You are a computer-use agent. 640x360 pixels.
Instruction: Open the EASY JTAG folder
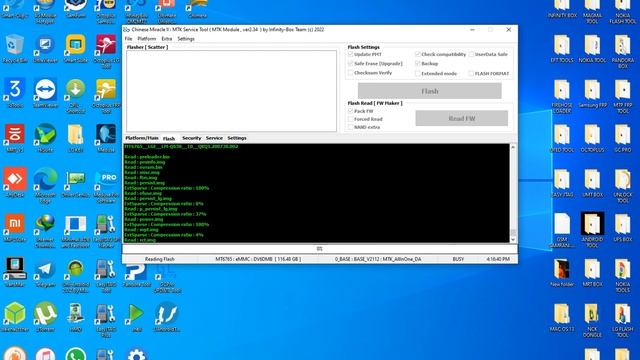point(562,183)
